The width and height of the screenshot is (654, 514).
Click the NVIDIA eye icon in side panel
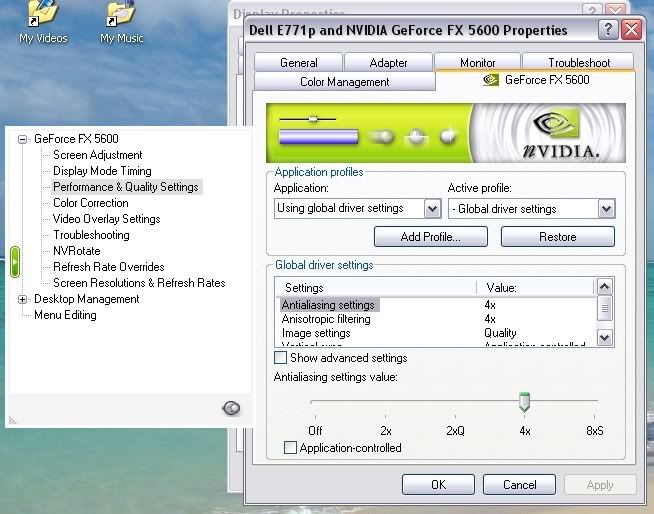click(231, 407)
